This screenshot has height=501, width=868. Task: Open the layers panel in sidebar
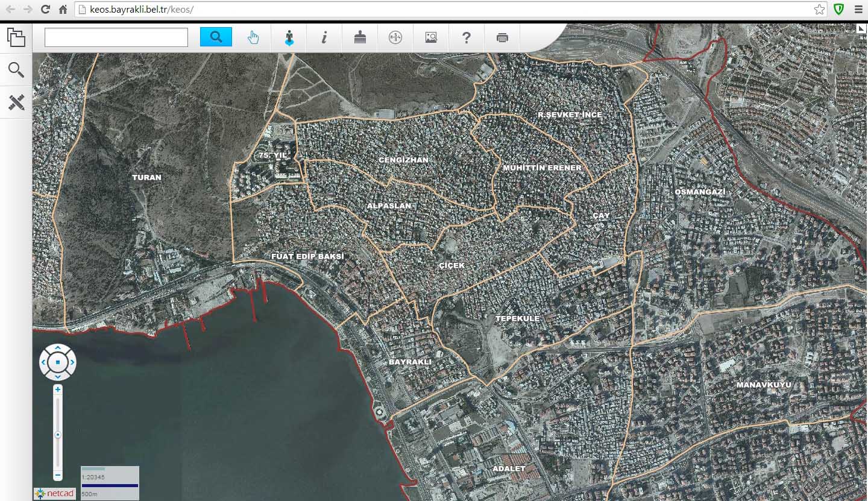point(16,37)
